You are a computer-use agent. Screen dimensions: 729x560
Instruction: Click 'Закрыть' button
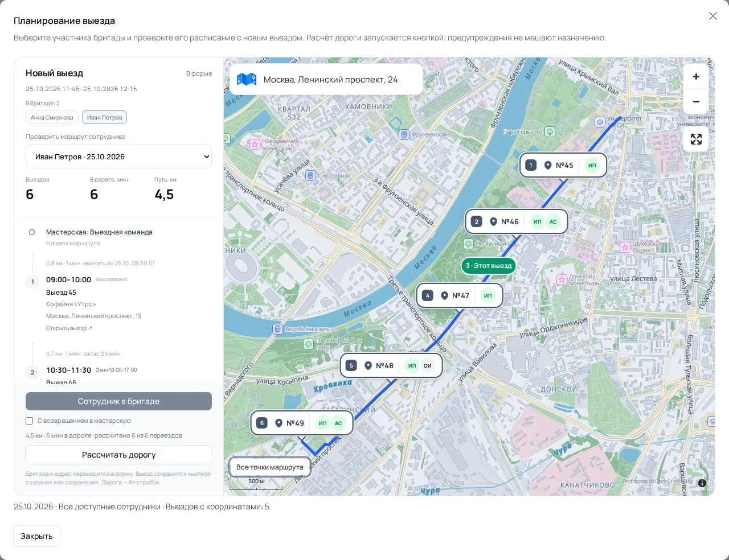click(36, 536)
